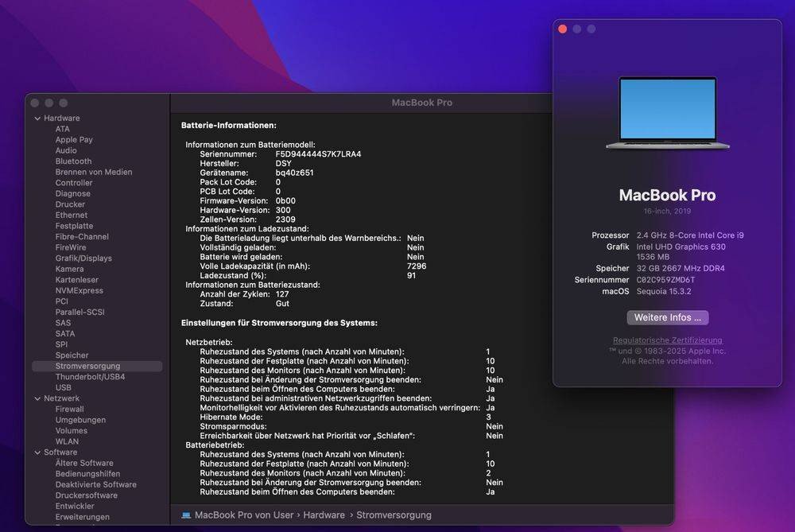Close the About This Mac window
Screen dimensions: 795x532
coord(562,29)
